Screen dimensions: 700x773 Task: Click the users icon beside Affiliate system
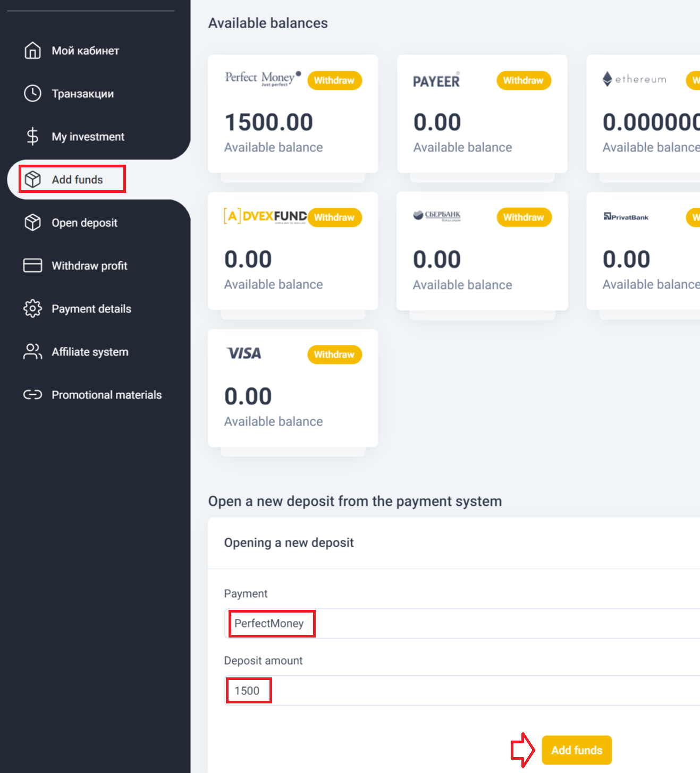click(x=32, y=352)
